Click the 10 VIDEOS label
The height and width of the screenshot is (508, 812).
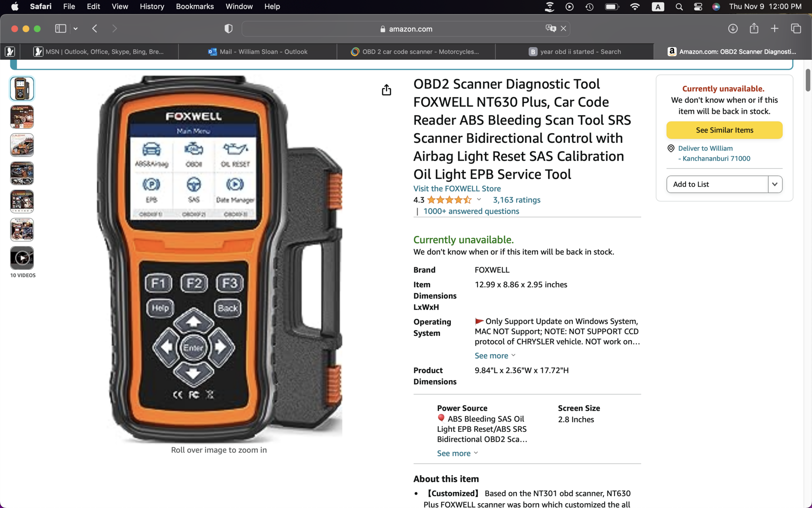tap(23, 275)
